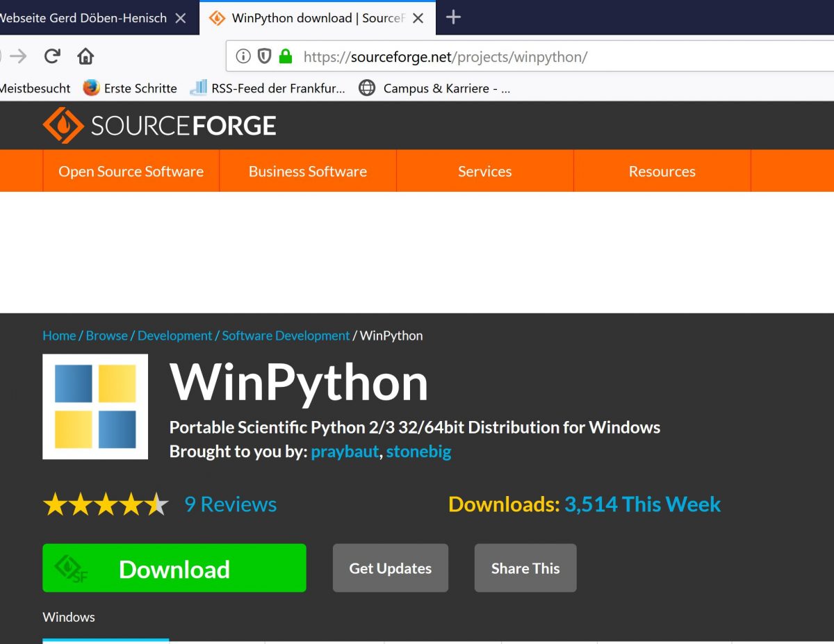
Task: Click the page reload icon
Action: tap(51, 56)
